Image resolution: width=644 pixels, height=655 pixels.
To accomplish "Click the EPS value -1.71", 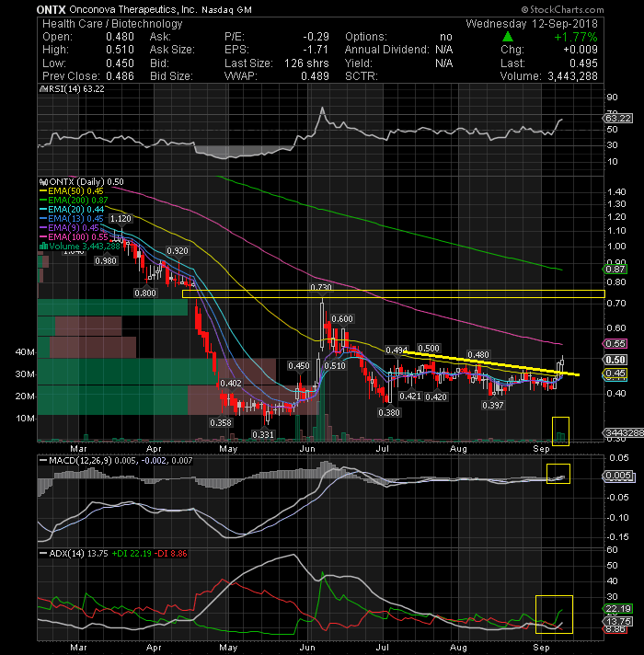I will 316,50.
